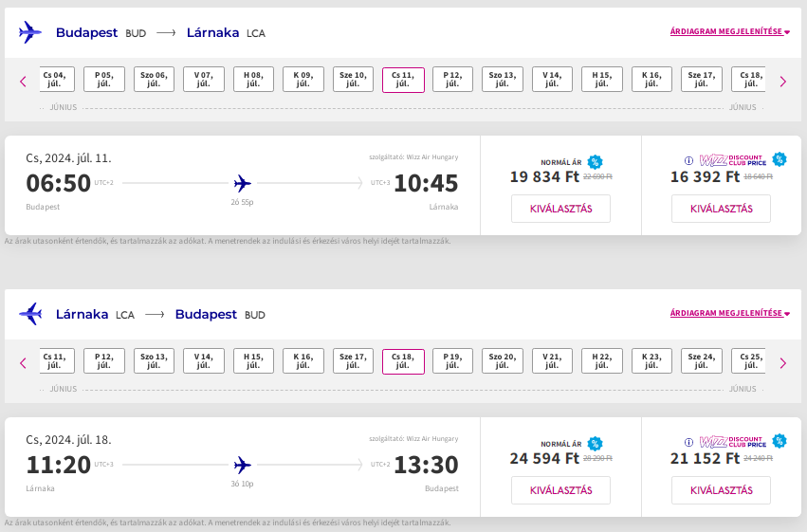Show later return dates with right arrow
The width and height of the screenshot is (807, 532).
pyautogui.click(x=783, y=363)
